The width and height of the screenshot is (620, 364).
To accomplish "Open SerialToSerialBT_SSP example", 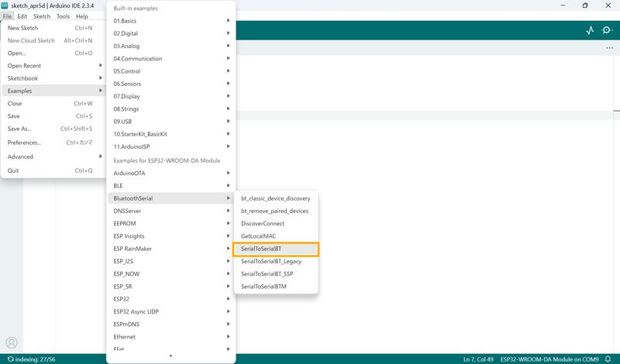I will click(x=276, y=274).
